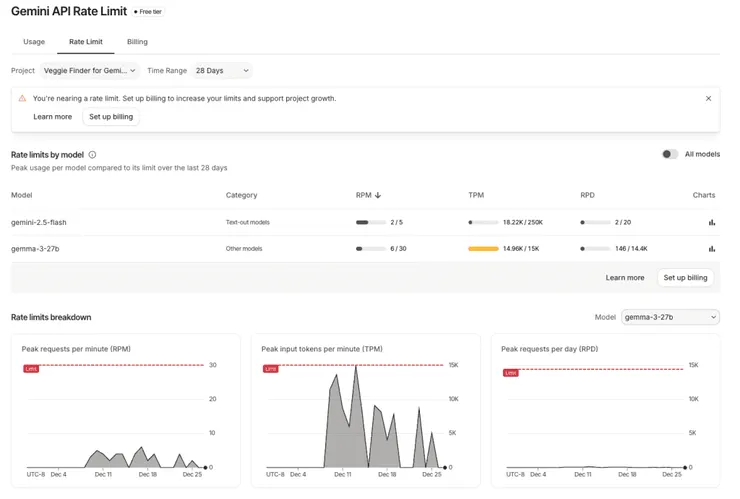
Task: Click the 14.96K / 15K TPM value
Action: [x=521, y=249]
